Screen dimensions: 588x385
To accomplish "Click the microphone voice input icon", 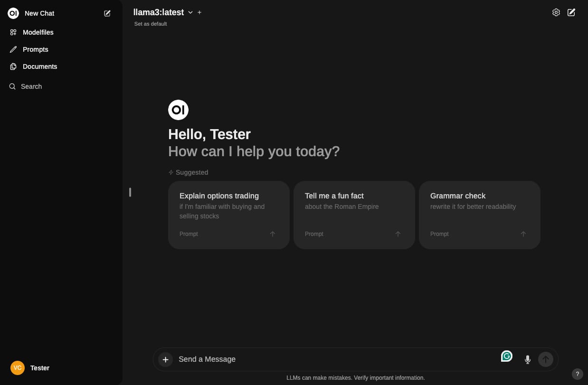I will (x=527, y=359).
